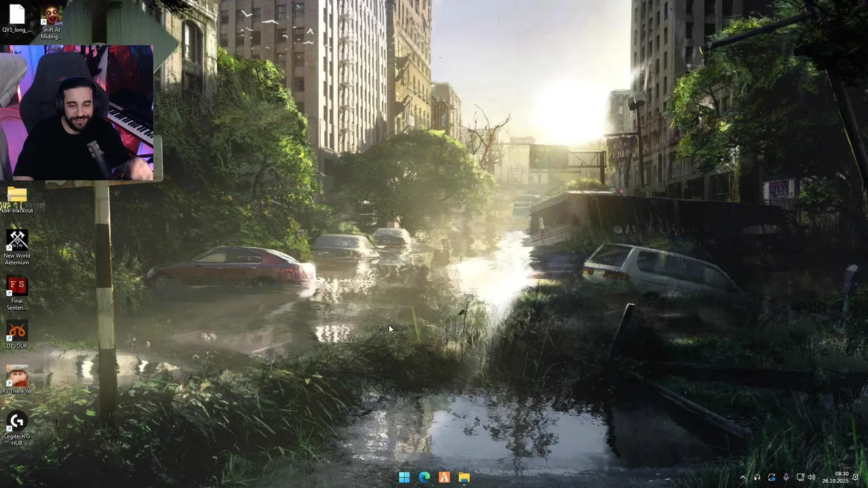Launch the Final Sentence game shortcut

point(17,293)
